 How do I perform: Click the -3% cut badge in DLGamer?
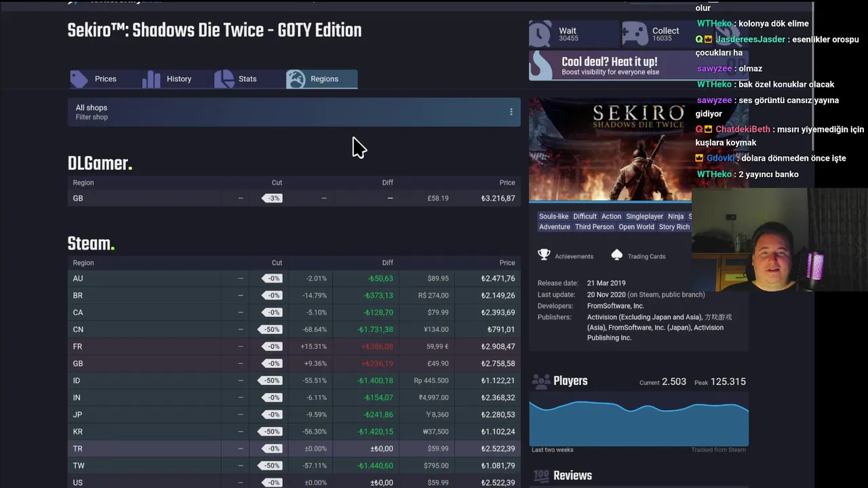(272, 198)
